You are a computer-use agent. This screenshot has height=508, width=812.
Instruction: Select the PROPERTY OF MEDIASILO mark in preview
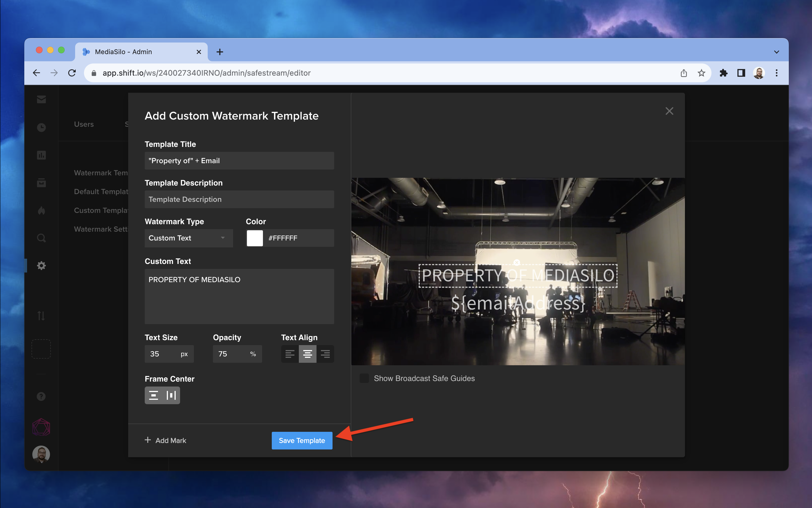[x=518, y=276]
